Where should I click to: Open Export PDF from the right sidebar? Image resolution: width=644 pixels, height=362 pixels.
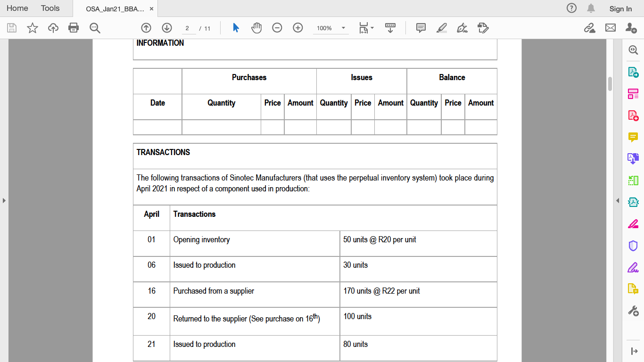coord(633,72)
